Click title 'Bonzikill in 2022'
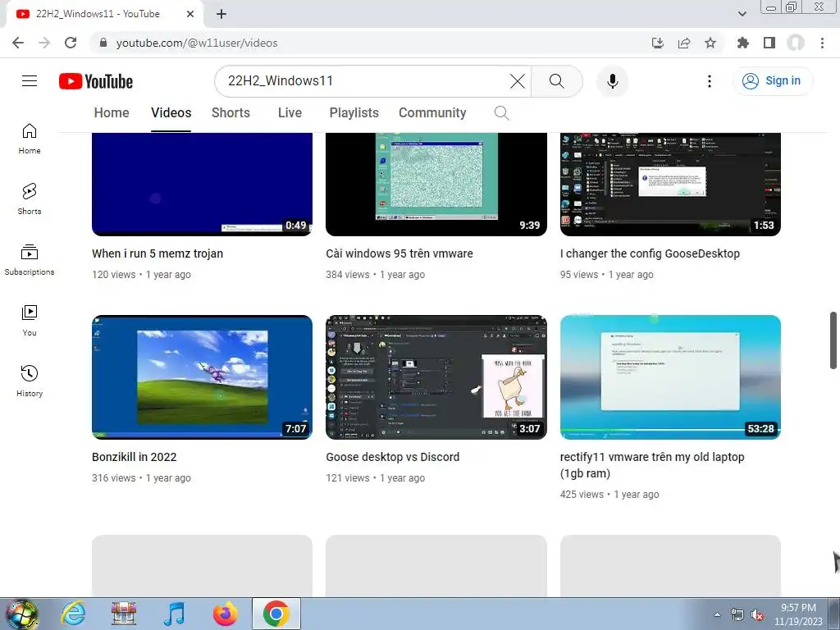The image size is (840, 630). pyautogui.click(x=134, y=458)
